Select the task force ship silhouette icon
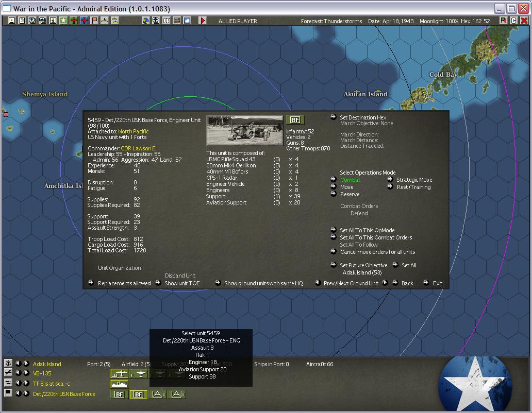Screen dimensions: 532x413 (120, 384)
